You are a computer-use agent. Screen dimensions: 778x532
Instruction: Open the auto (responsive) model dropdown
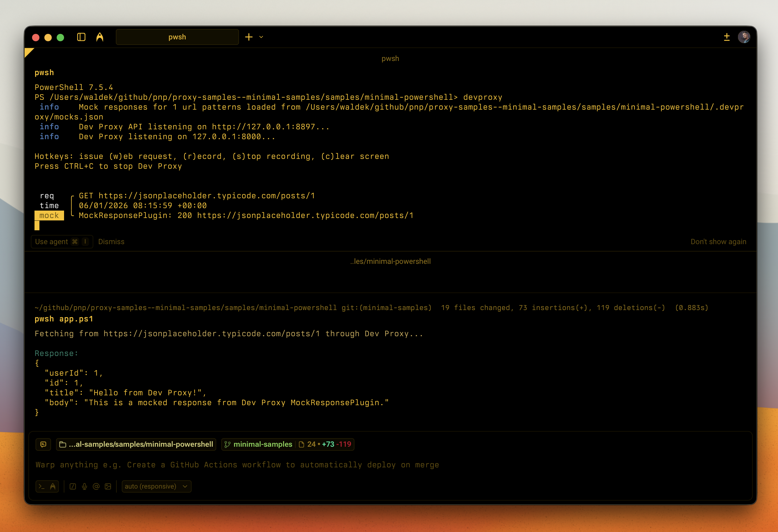[x=156, y=486]
